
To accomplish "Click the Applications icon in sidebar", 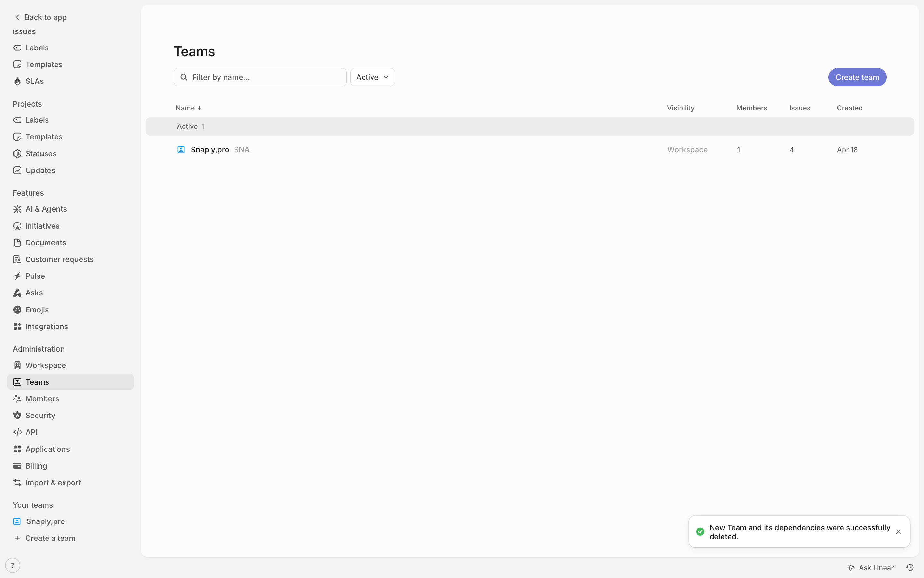I will [x=17, y=449].
